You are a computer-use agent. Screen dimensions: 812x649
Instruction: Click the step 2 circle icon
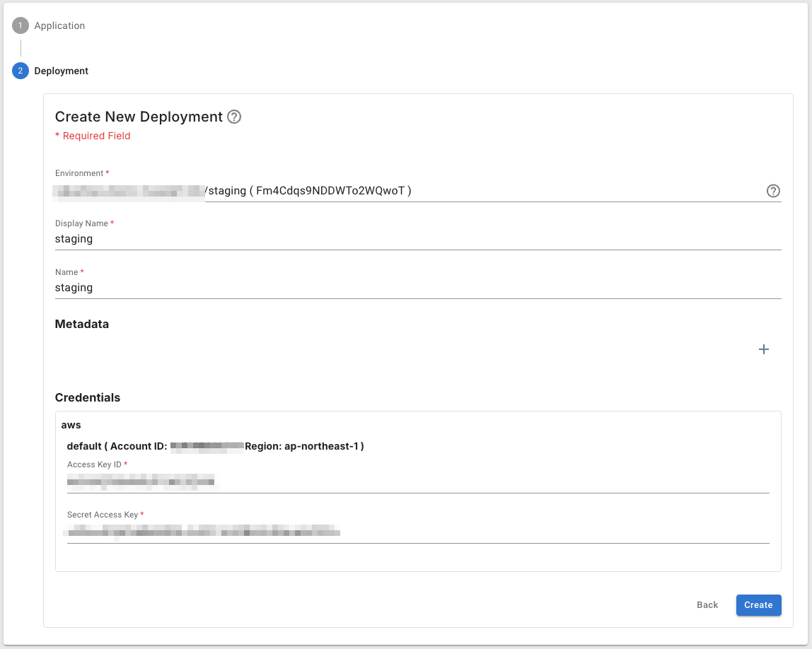pos(21,71)
